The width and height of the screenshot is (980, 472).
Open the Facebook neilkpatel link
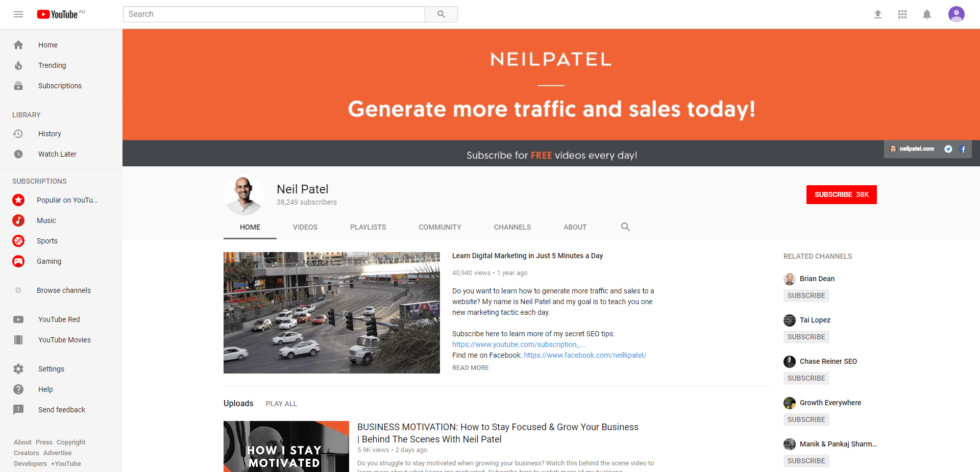pyautogui.click(x=585, y=355)
